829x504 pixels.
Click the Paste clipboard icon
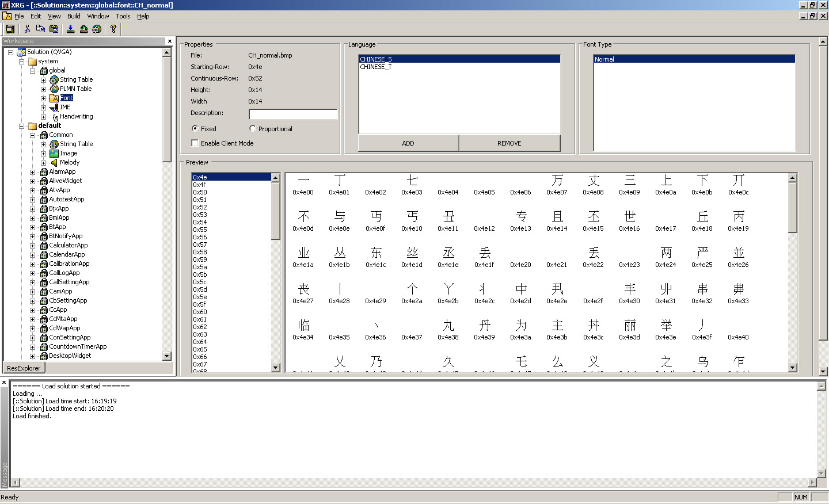pos(54,29)
